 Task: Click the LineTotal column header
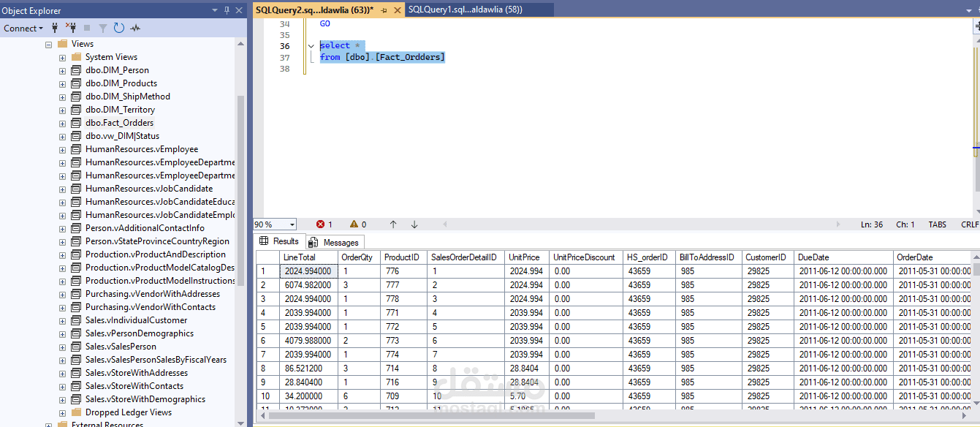tap(309, 257)
